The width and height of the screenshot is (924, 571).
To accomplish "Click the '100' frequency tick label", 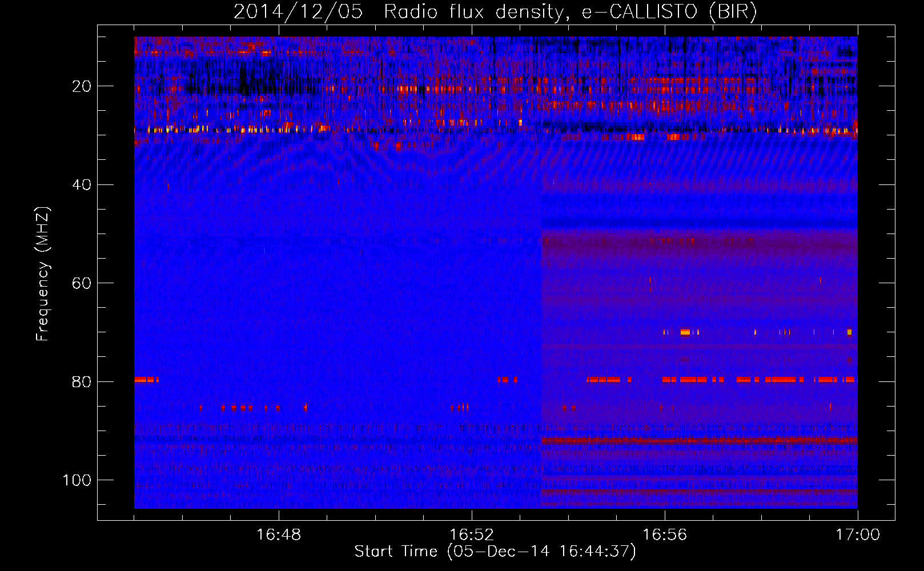I will point(77,480).
